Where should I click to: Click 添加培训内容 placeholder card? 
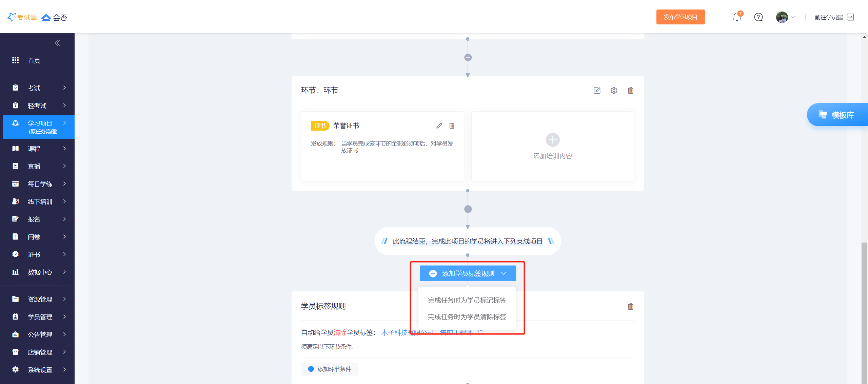[552, 147]
